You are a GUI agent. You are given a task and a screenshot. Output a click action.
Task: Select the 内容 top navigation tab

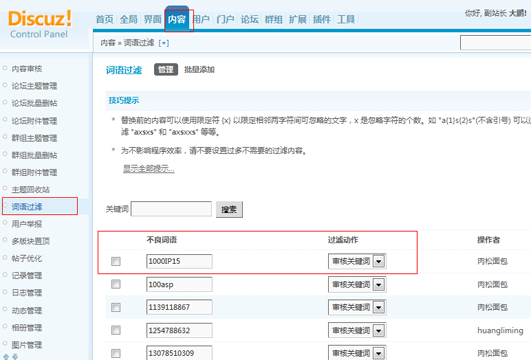point(177,19)
